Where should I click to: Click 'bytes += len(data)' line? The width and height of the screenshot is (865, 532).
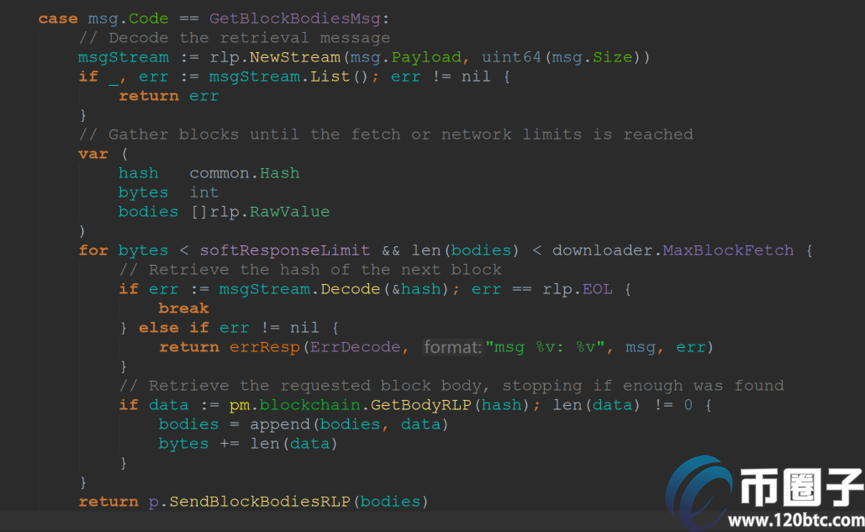248,444
